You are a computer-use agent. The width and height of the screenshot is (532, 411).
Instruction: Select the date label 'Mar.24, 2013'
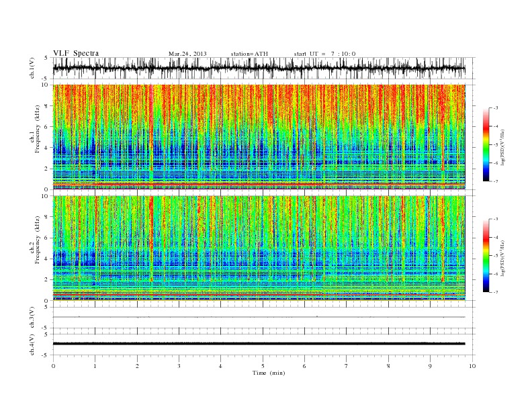[x=187, y=54]
